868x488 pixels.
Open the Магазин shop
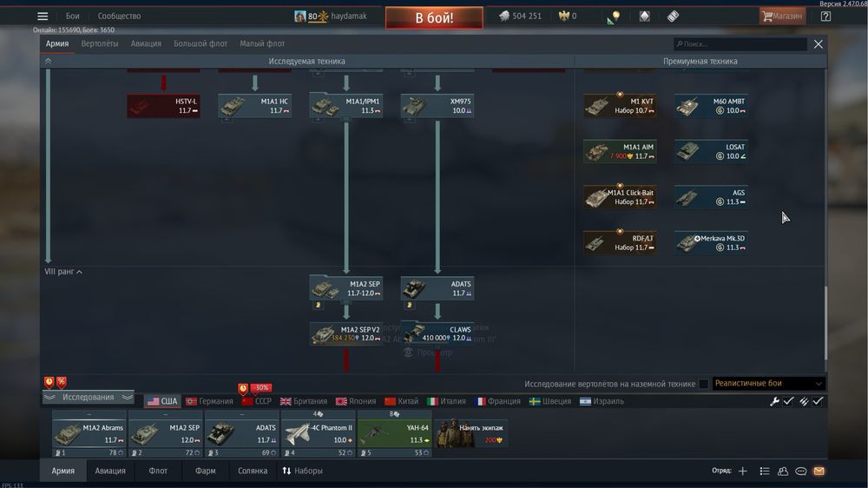click(782, 16)
